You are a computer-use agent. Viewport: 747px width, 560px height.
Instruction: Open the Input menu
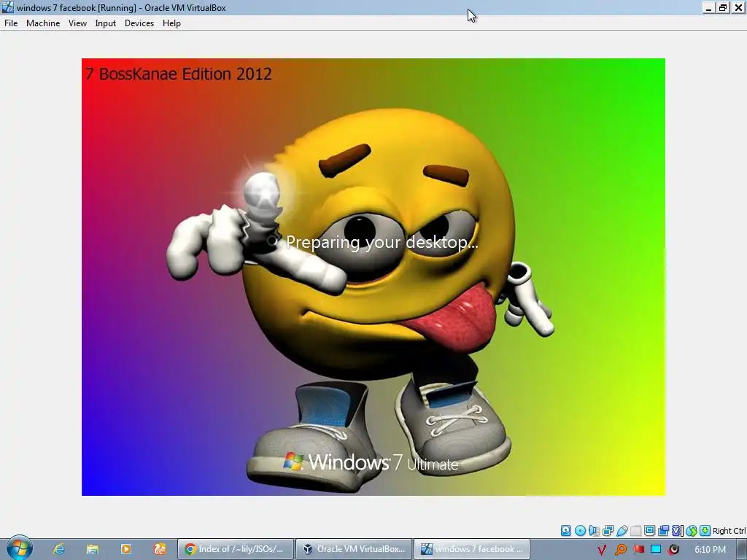(105, 23)
